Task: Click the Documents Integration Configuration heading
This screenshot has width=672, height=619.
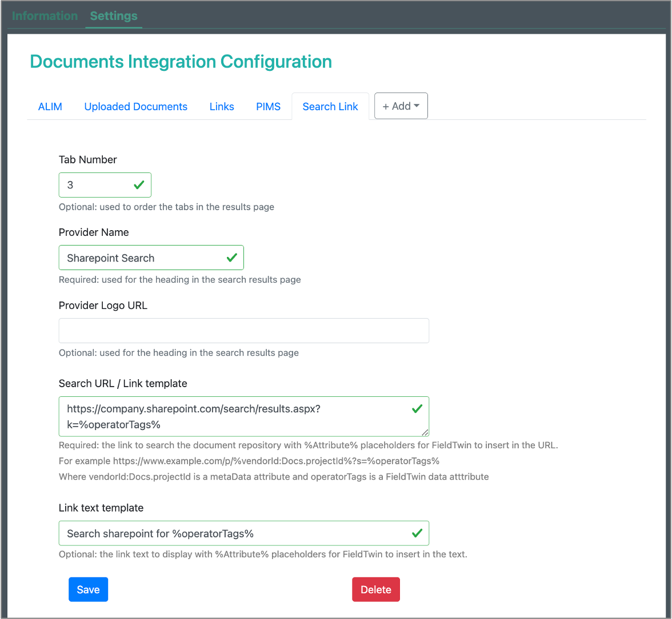Action: tap(181, 62)
